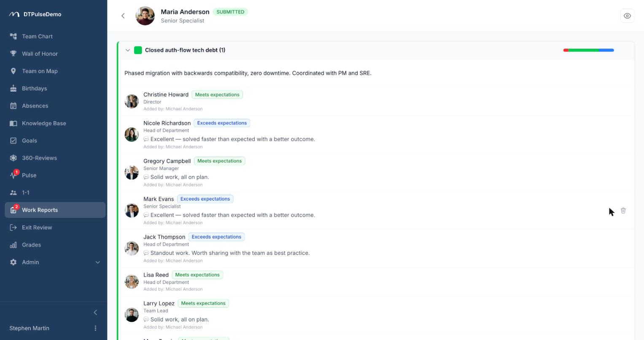Open the Exit Review page

55,227
